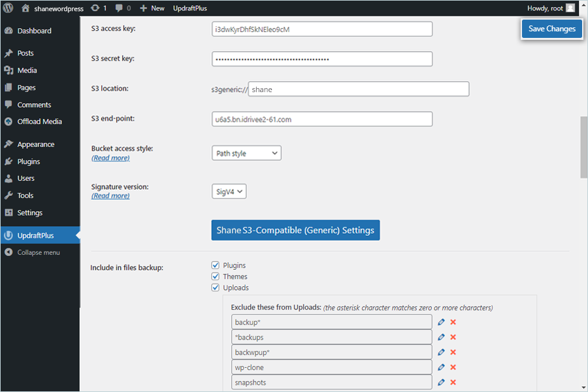Open the Offload Media menu item
Viewport: 588px width, 392px height.
click(x=40, y=122)
